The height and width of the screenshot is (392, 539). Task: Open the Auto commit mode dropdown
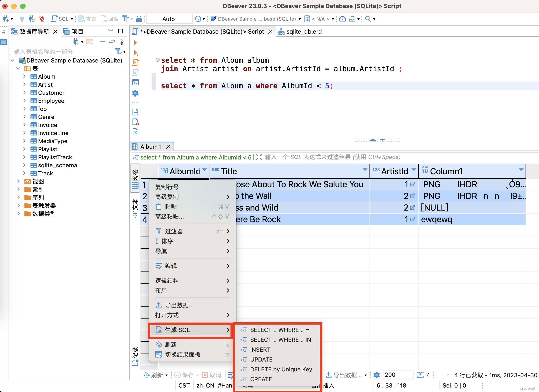[169, 19]
